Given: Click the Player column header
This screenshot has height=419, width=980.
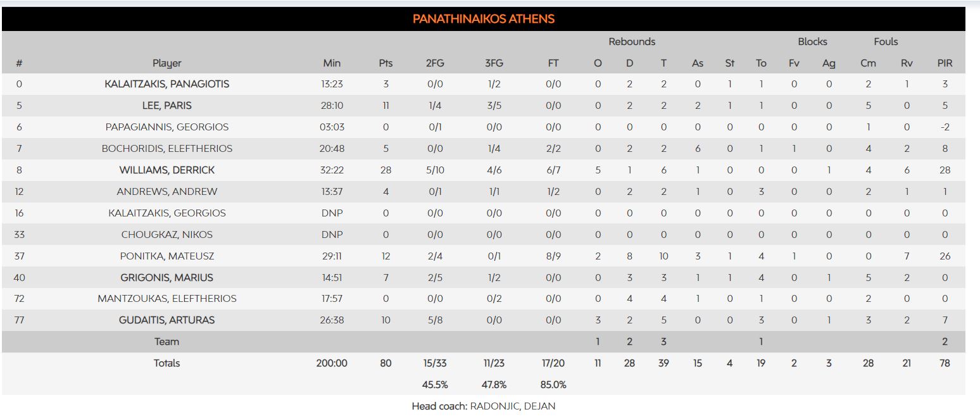Looking at the screenshot, I should tap(166, 63).
